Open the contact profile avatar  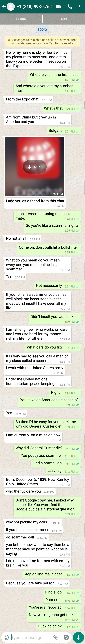coord(11,7)
